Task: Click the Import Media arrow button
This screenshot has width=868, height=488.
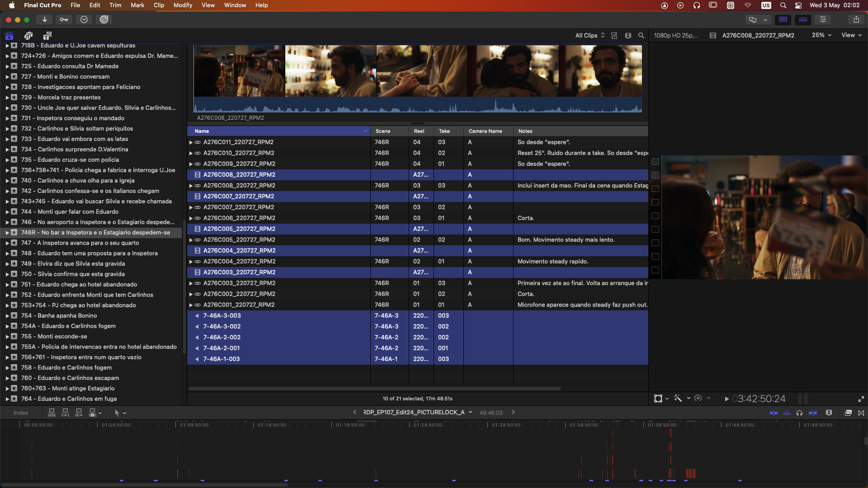Action: (x=44, y=19)
